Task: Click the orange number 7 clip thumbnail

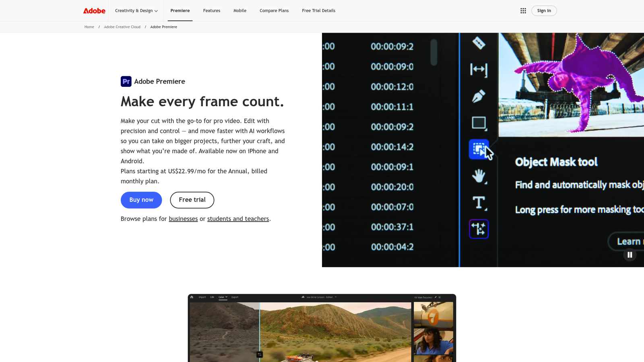Action: coord(433,315)
